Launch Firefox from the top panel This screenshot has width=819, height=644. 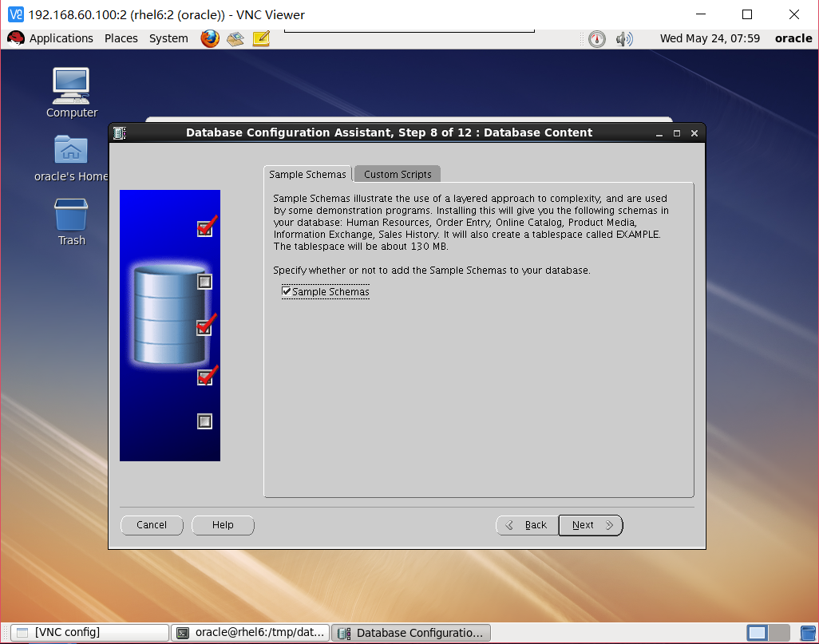tap(209, 38)
